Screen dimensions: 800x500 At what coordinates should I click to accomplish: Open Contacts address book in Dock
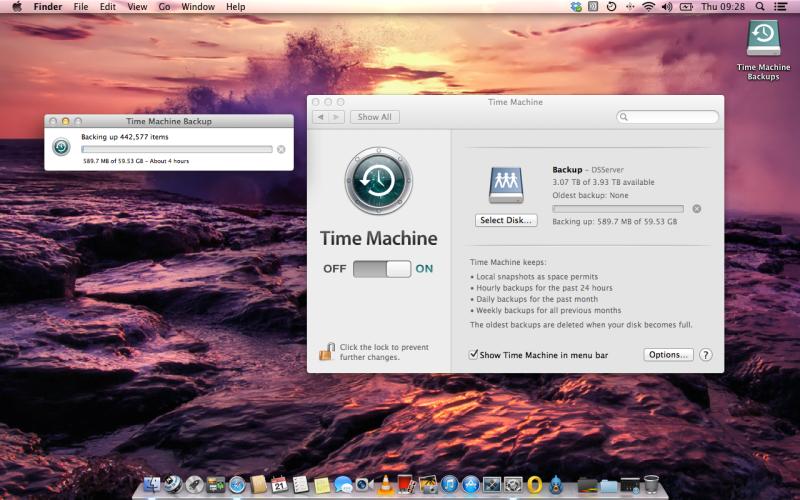(x=258, y=484)
